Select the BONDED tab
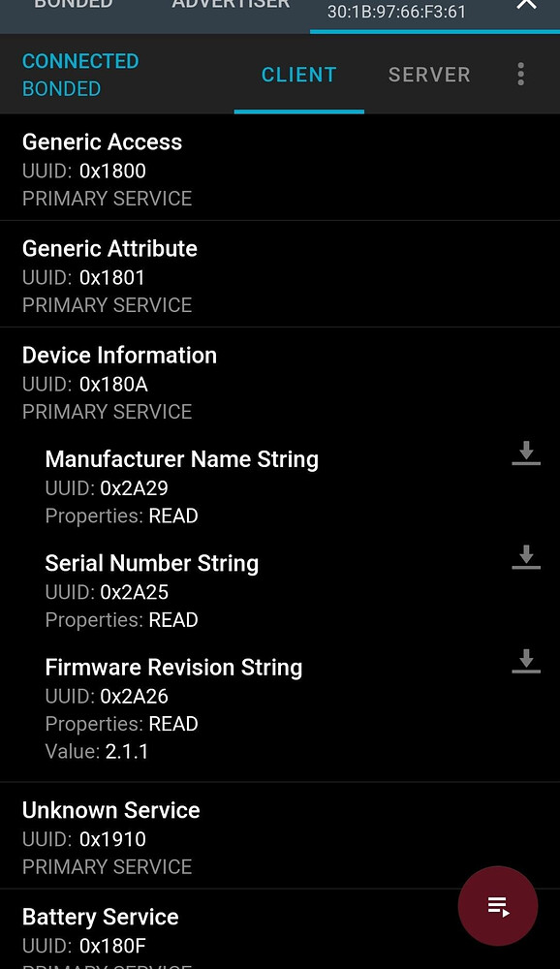Screen dimensions: 560x969 (73, 6)
